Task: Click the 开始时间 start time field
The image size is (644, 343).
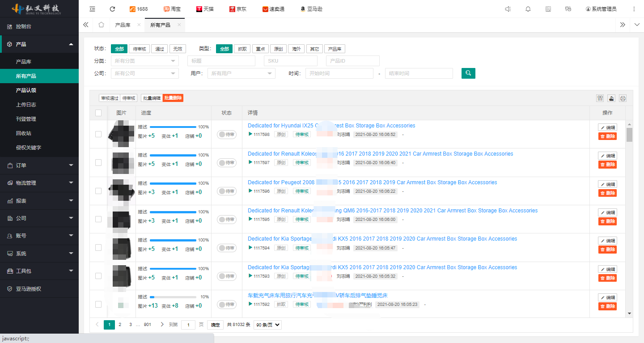Action: (339, 73)
